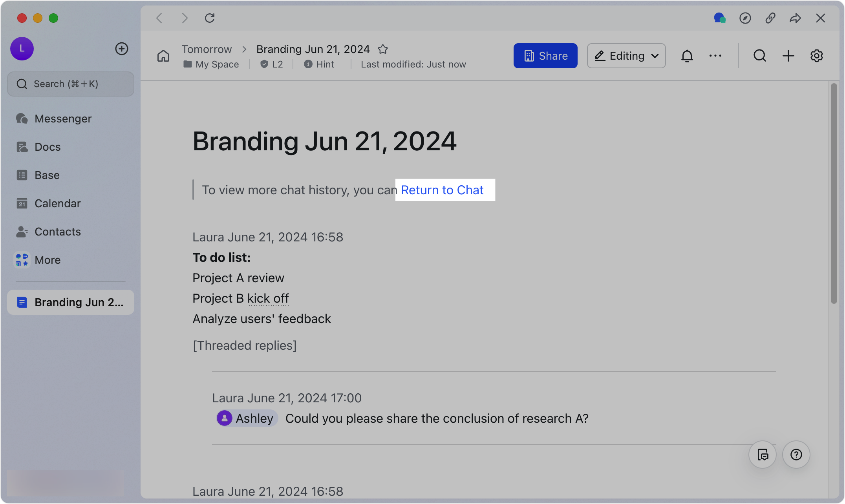Screen dimensions: 845x504
Task: Open the help question mark button
Action: pos(796,455)
